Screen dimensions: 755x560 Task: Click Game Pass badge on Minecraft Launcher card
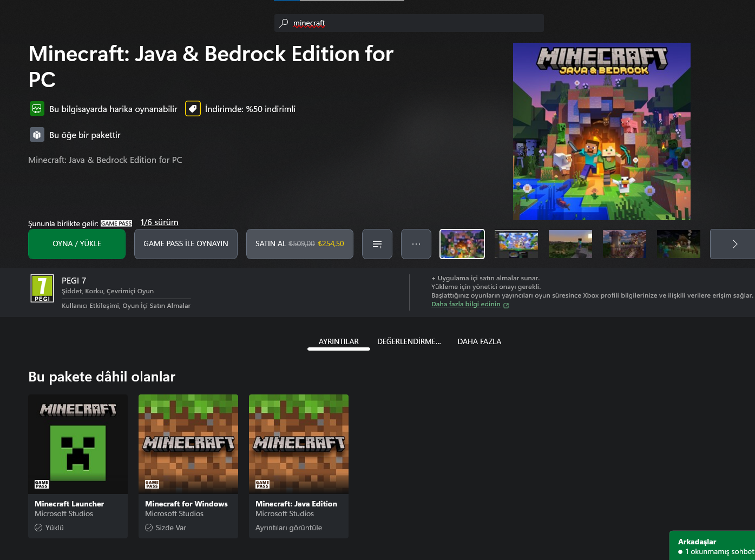click(x=42, y=484)
